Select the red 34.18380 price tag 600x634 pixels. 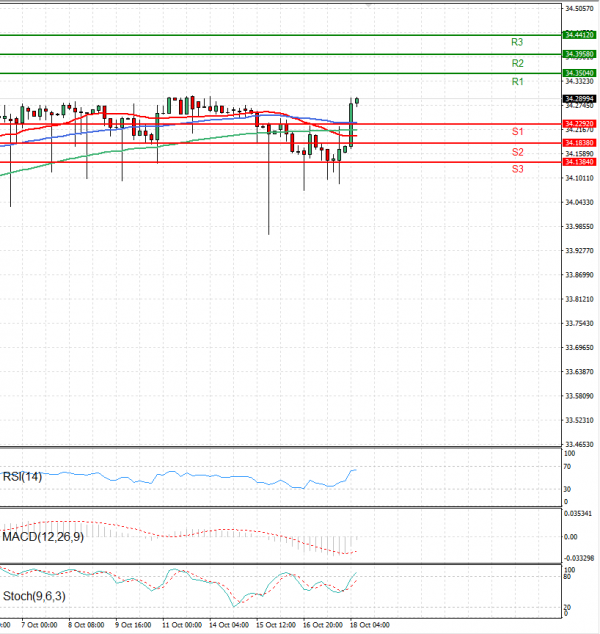click(579, 143)
